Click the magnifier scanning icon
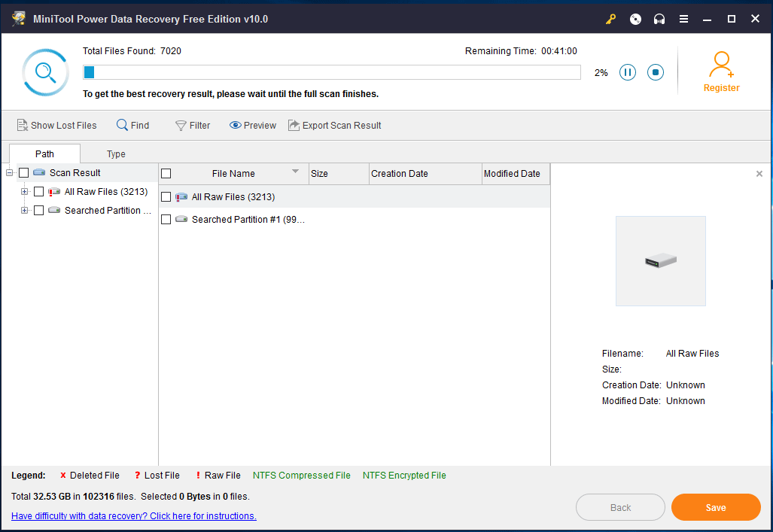This screenshot has width=773, height=532. 45,72
